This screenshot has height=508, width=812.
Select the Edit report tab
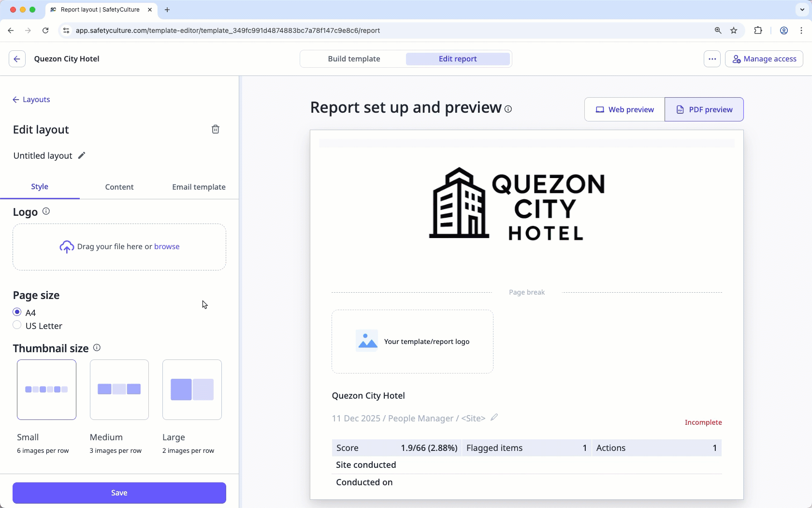click(458, 59)
